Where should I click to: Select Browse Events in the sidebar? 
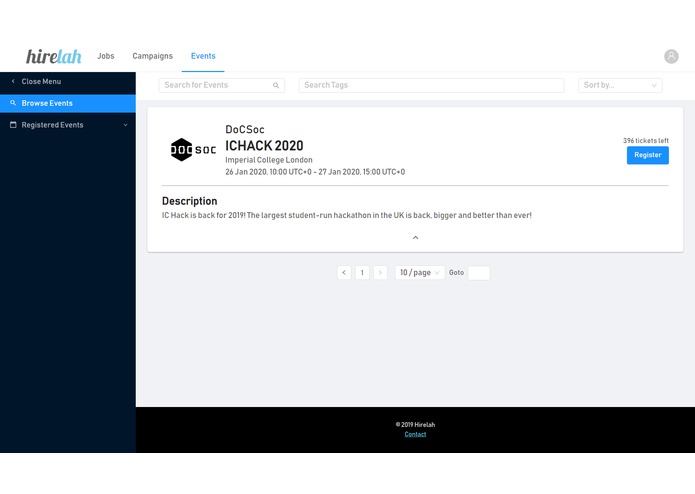tap(68, 103)
